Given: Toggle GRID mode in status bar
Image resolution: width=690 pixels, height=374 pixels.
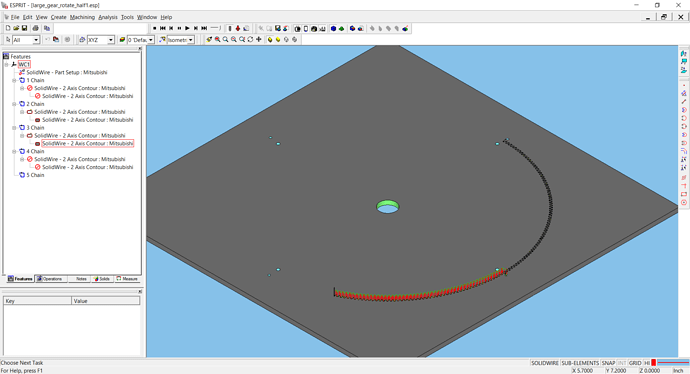Looking at the screenshot, I should 635,363.
